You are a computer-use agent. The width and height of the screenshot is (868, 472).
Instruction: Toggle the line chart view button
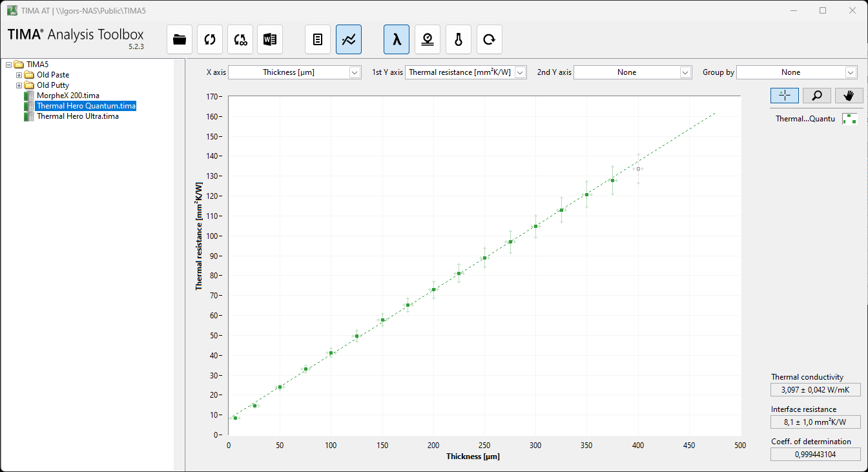(349, 39)
